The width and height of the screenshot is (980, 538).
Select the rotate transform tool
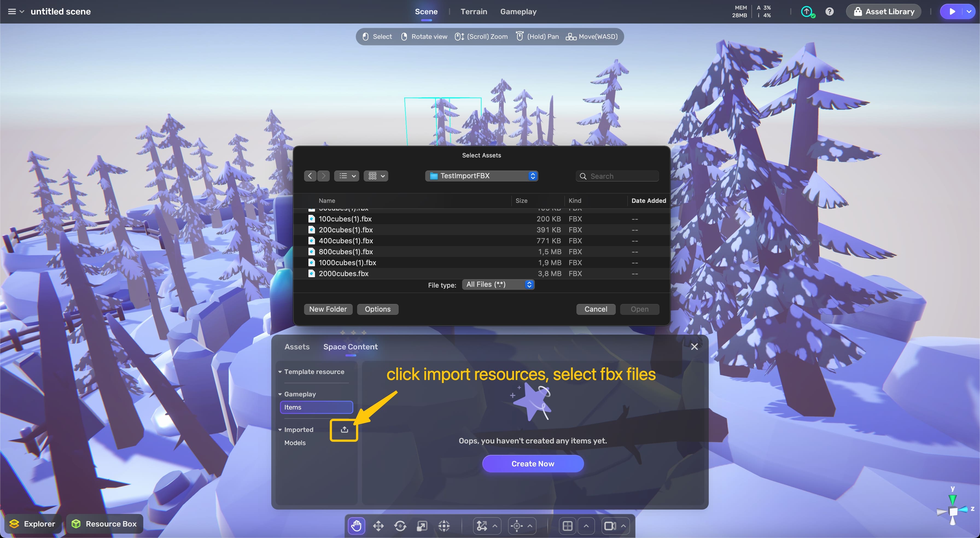click(x=400, y=526)
